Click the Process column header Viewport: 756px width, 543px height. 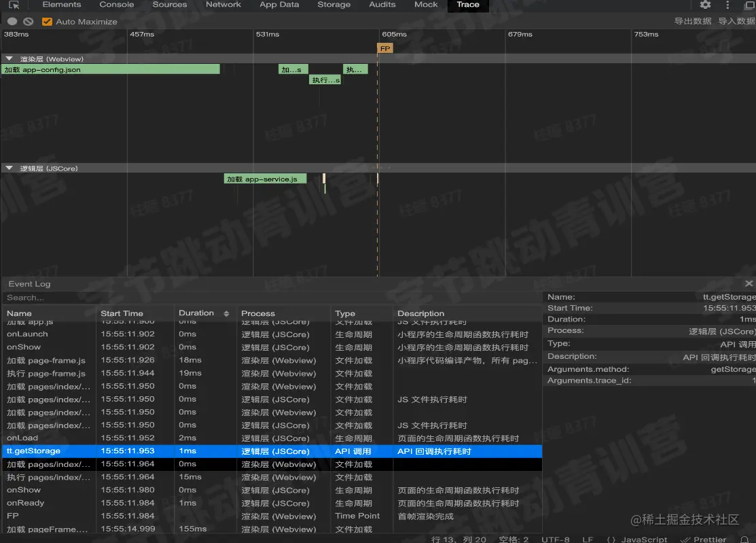[x=258, y=313]
